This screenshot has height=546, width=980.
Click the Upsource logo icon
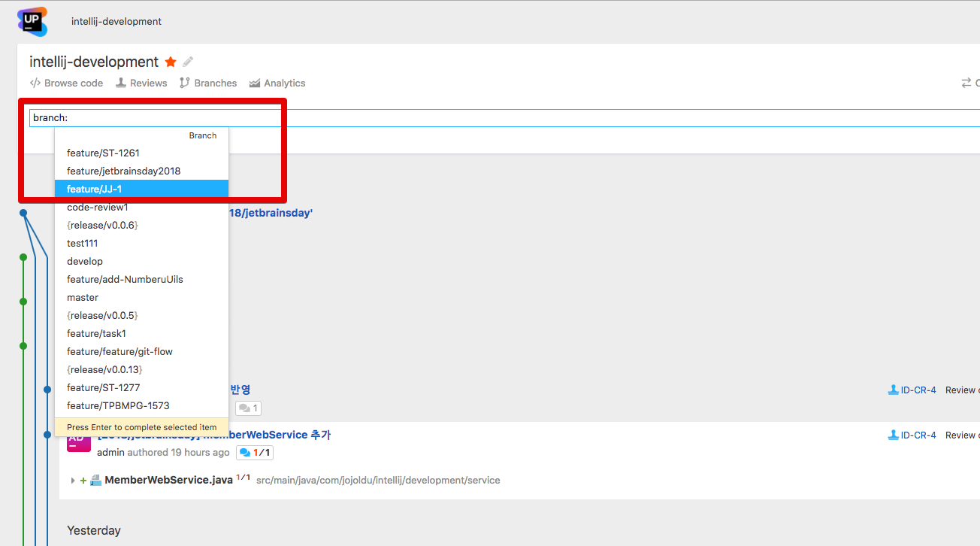32,21
